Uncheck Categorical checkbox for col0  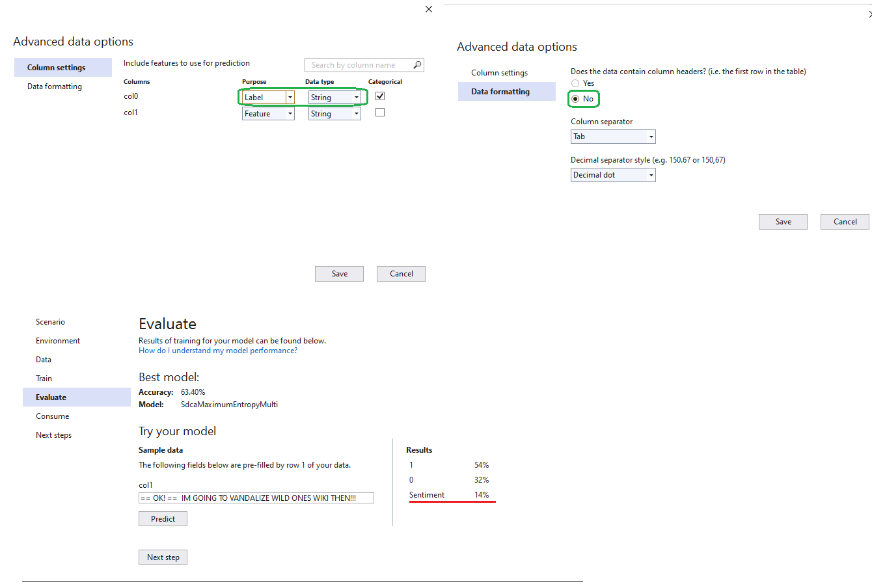pos(379,95)
